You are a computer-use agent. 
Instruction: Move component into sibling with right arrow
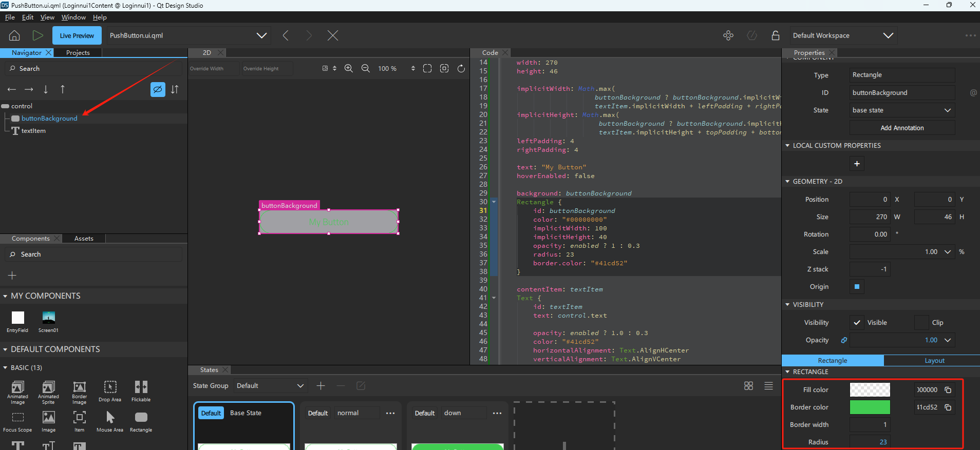click(29, 89)
